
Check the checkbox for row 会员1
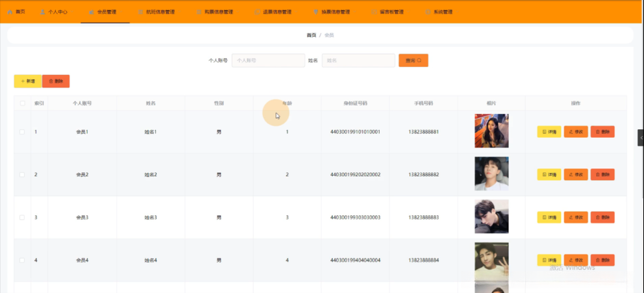[22, 132]
